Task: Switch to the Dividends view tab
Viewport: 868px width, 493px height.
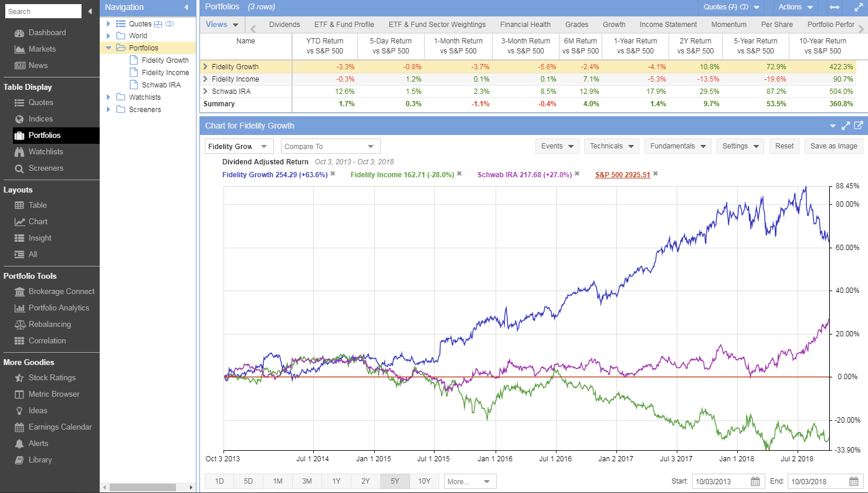Action: (284, 25)
